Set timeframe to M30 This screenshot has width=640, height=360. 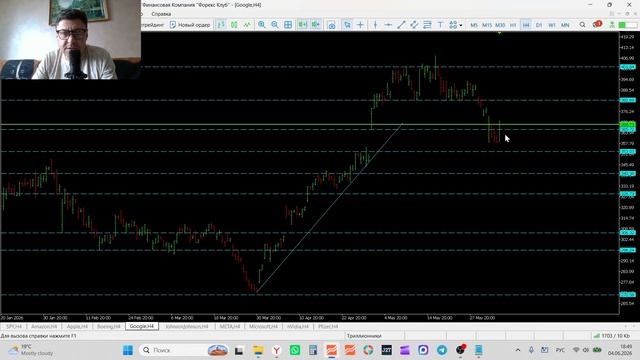point(500,25)
